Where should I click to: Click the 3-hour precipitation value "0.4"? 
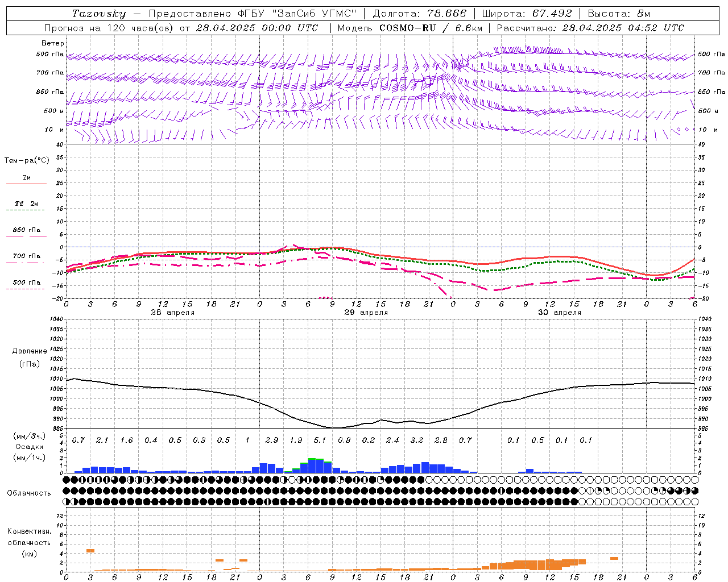[151, 440]
